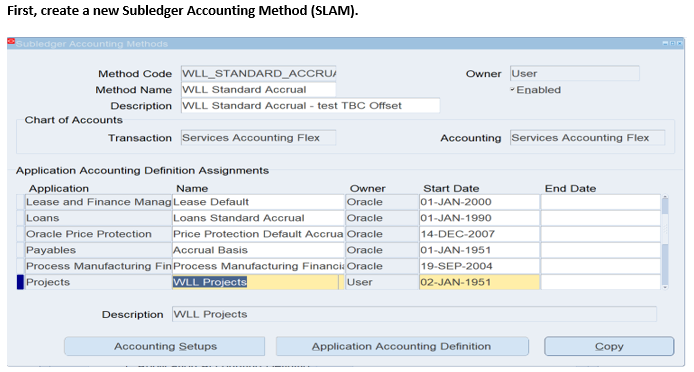Toggle the Enabled checkbox
Viewport: 694px width, 372px height.
point(513,90)
